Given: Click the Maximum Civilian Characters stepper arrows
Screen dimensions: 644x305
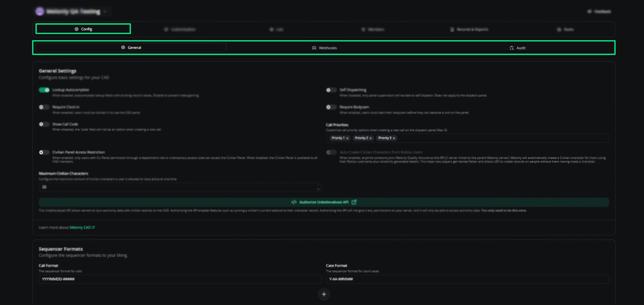Looking at the screenshot, I should [x=318, y=187].
